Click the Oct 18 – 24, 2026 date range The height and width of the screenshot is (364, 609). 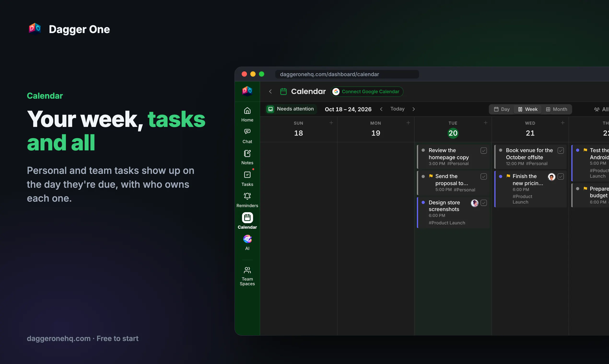coord(348,109)
